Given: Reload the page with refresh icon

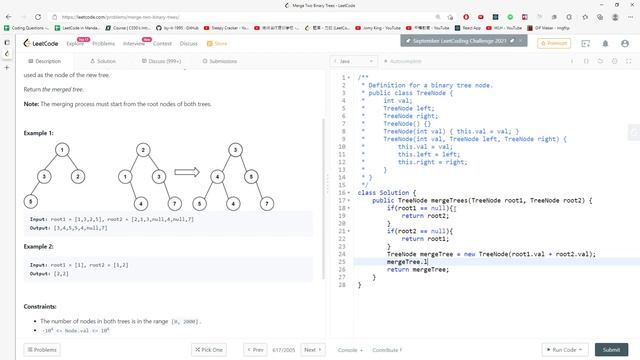Looking at the screenshot, I should (38, 17).
